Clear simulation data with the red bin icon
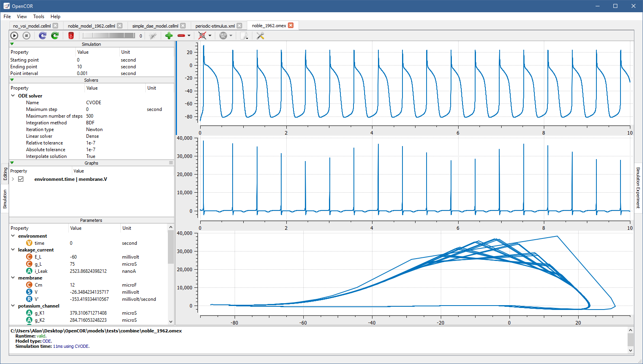The height and width of the screenshot is (364, 643). (71, 36)
